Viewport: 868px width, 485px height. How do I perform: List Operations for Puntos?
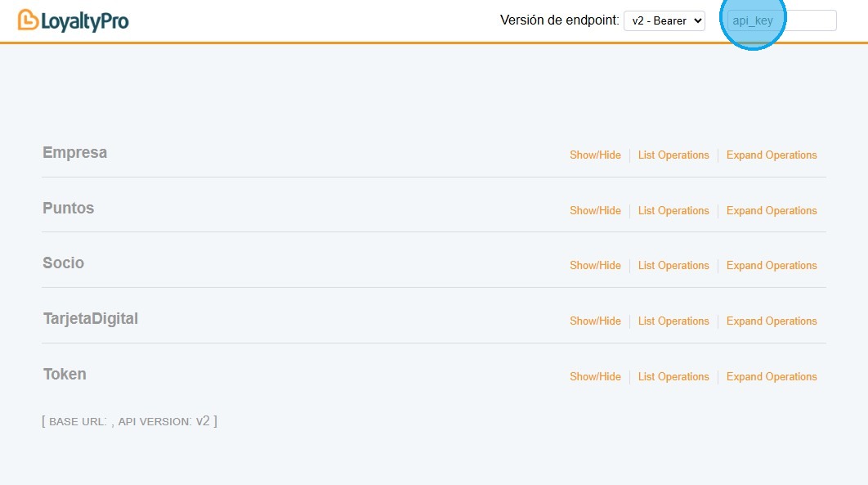[673, 211]
